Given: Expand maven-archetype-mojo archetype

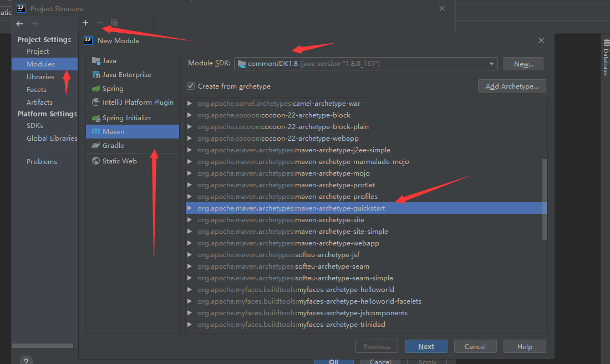Looking at the screenshot, I should 190,173.
